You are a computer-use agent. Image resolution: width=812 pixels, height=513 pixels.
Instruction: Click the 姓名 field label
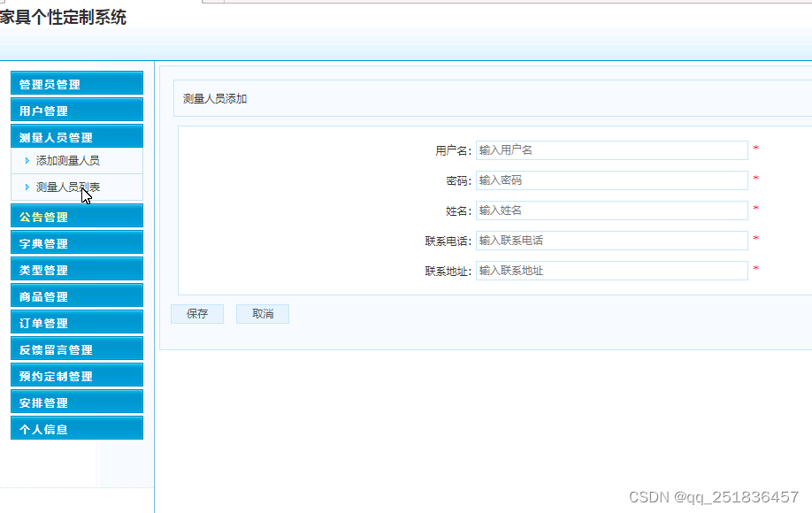458,211
